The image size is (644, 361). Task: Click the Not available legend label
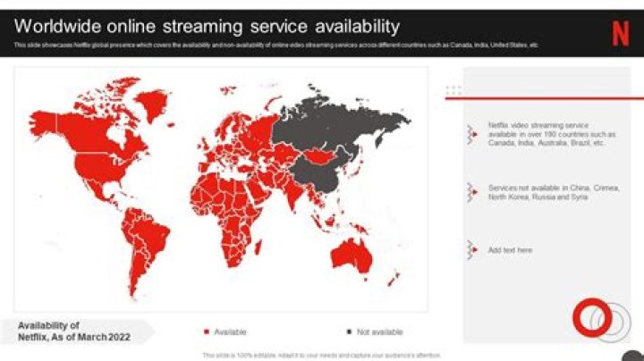click(380, 332)
